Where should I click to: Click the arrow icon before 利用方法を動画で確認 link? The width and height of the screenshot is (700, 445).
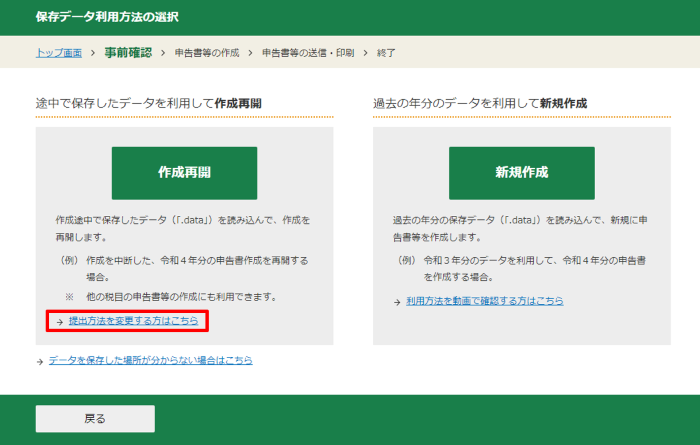pos(397,300)
